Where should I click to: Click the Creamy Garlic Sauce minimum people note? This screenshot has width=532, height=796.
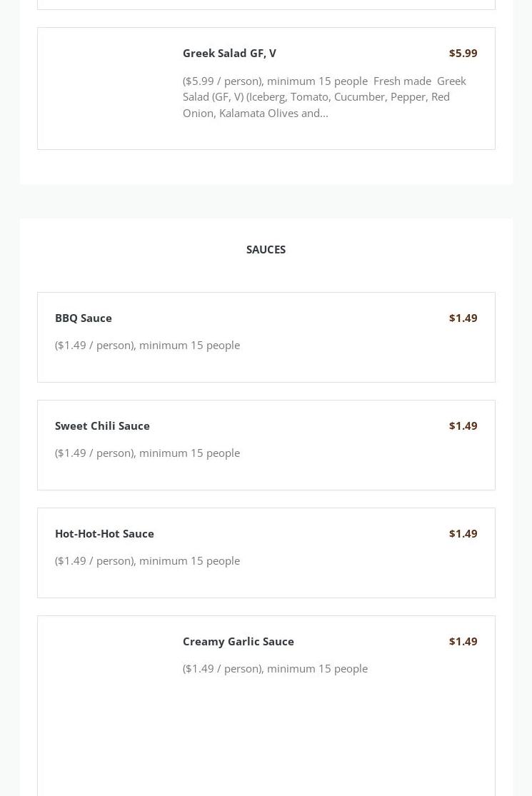pyautogui.click(x=275, y=668)
